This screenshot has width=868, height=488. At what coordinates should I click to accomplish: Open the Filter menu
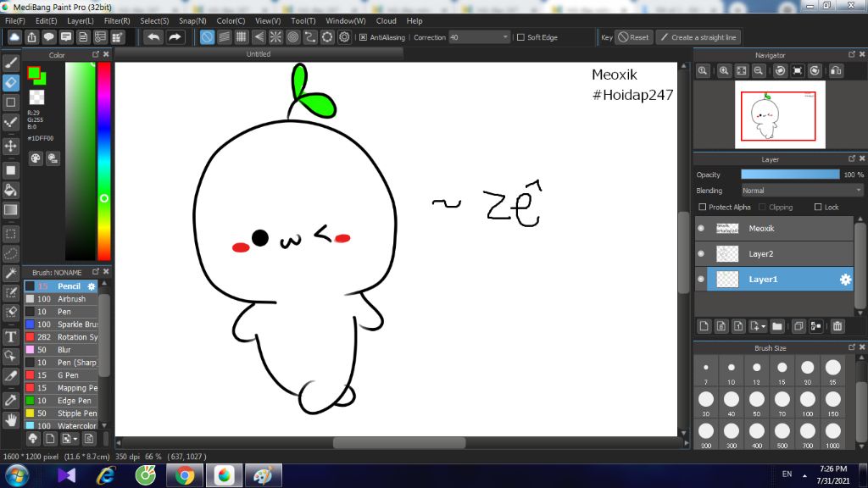point(117,21)
